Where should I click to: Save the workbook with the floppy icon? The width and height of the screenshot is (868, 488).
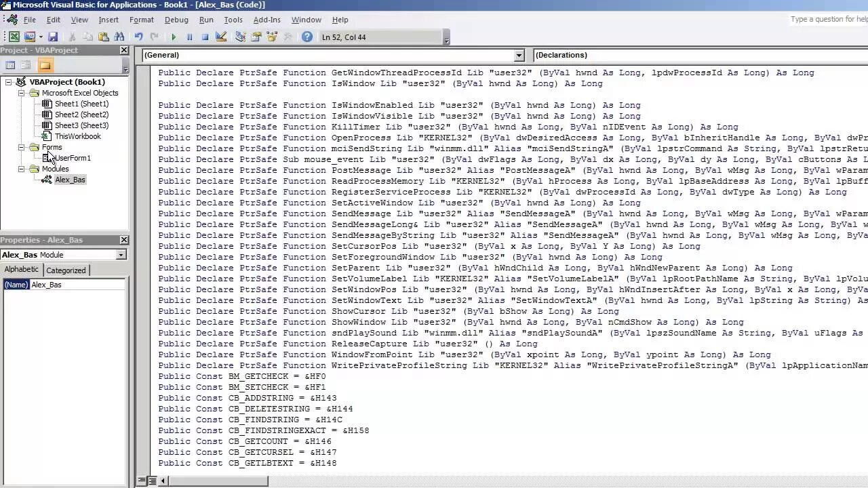click(x=53, y=37)
